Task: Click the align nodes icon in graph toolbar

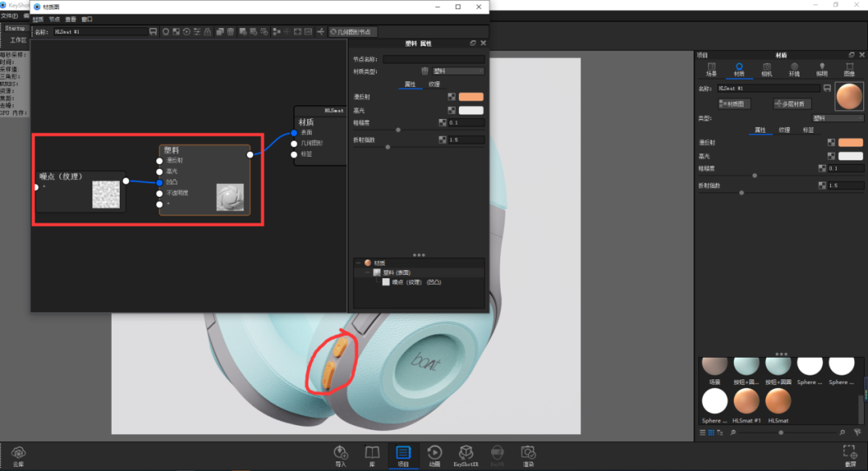Action: 276,32
